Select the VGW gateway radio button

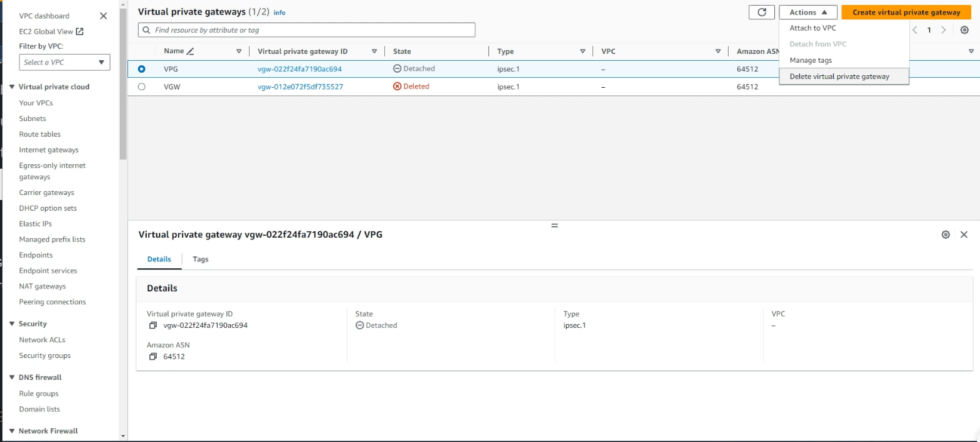[142, 87]
